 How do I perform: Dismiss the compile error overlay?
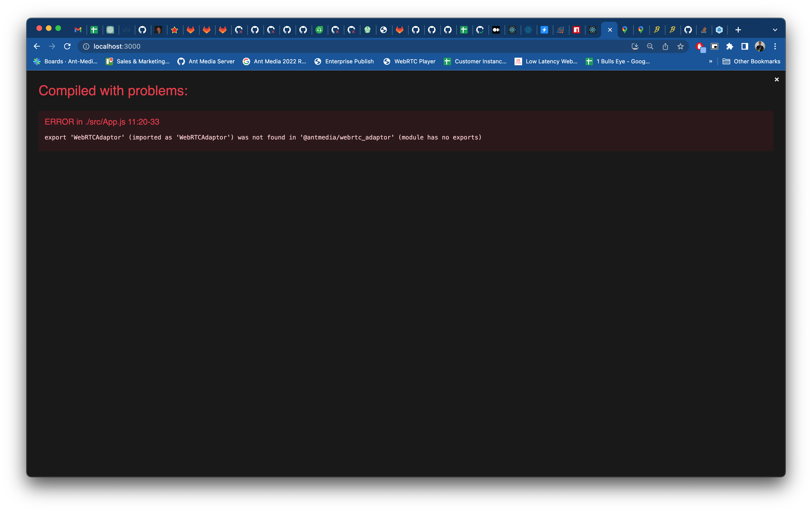click(777, 79)
